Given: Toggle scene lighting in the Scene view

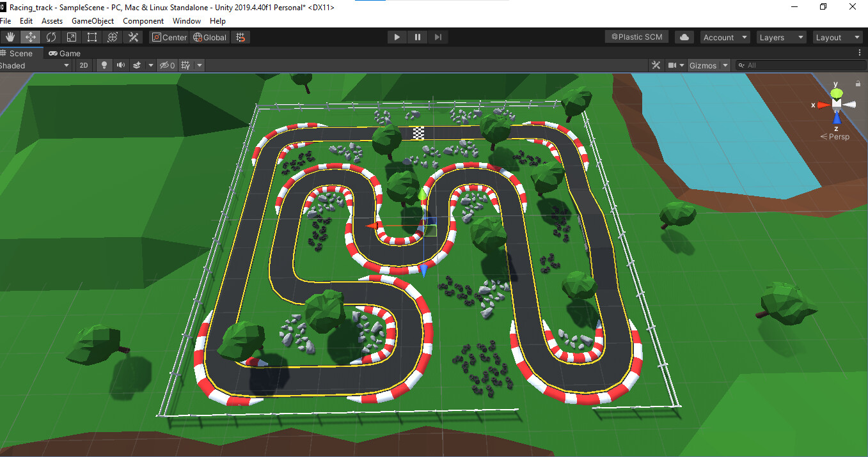Looking at the screenshot, I should tap(103, 65).
